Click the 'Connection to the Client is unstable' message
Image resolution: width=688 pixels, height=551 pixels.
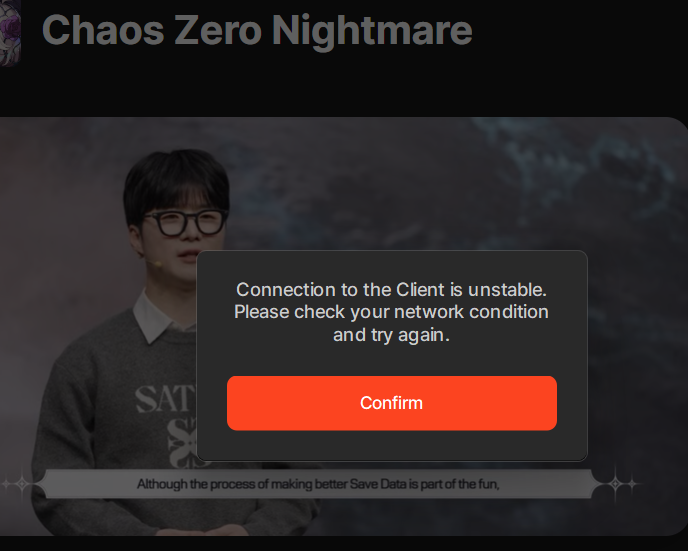391,290
